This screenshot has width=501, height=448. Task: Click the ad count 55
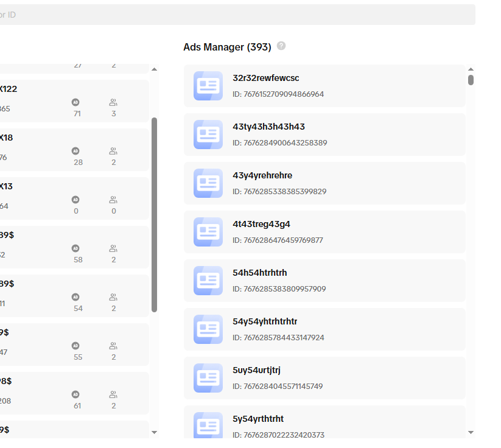(x=79, y=357)
